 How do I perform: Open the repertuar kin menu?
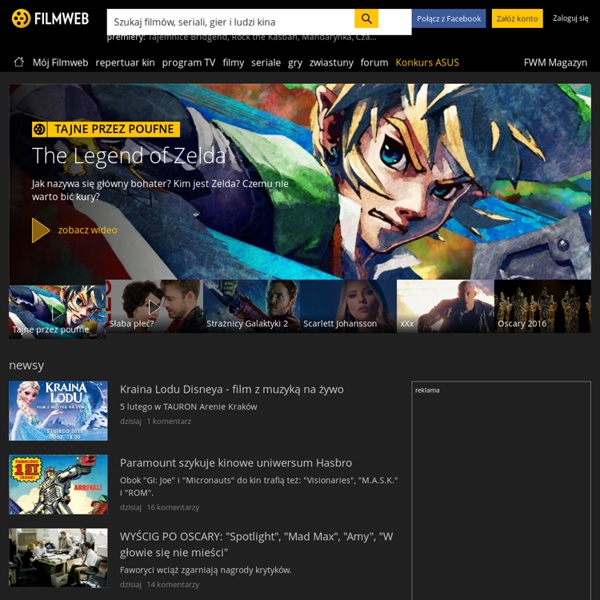[x=125, y=62]
